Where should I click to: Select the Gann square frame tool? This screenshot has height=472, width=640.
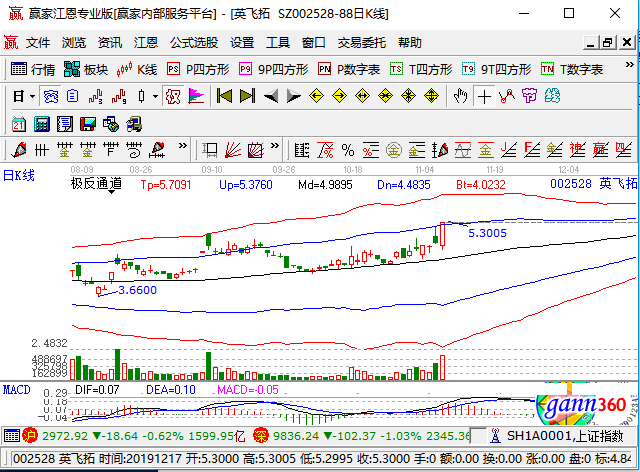(210, 150)
